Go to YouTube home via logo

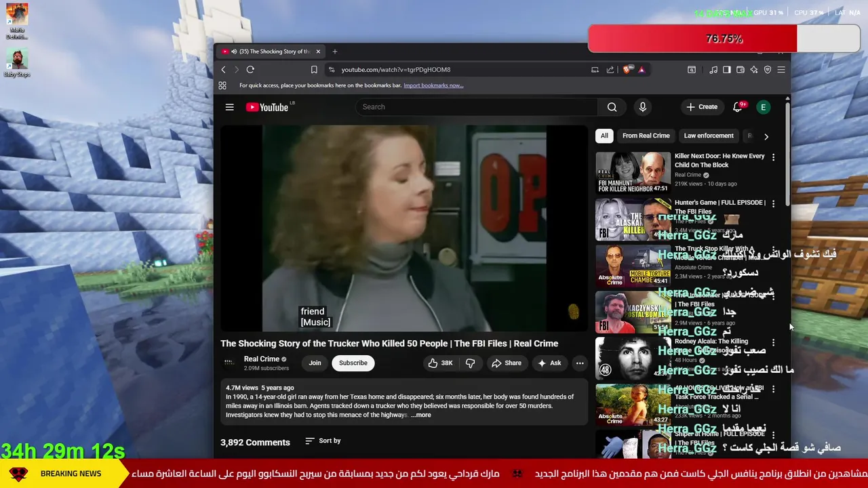[x=267, y=107]
